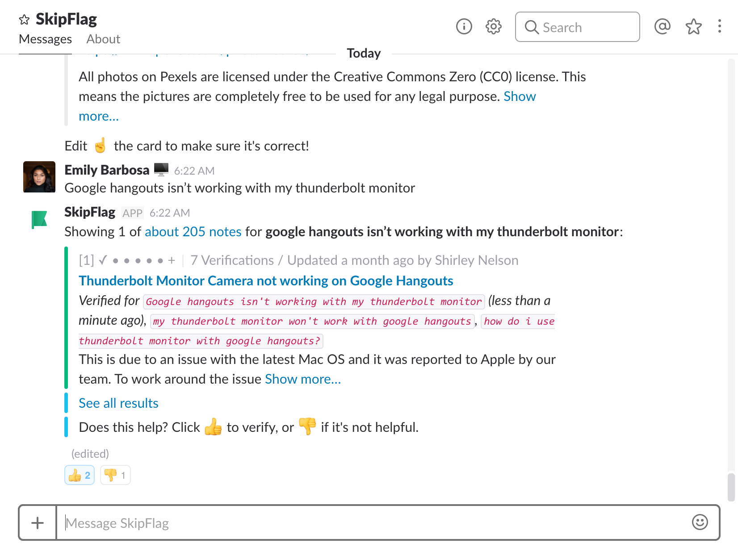Click the Search field
Viewport: 738px width, 560px height.
(577, 27)
